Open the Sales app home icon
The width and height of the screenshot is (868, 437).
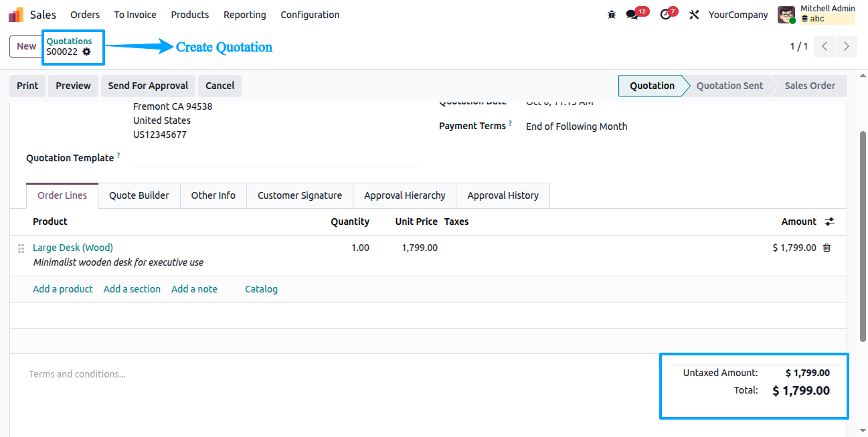(16, 14)
